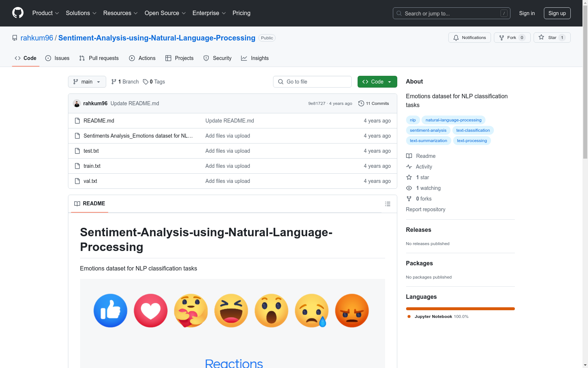This screenshot has height=368, width=588.
Task: Click the search magnifier icon in header
Action: click(399, 13)
